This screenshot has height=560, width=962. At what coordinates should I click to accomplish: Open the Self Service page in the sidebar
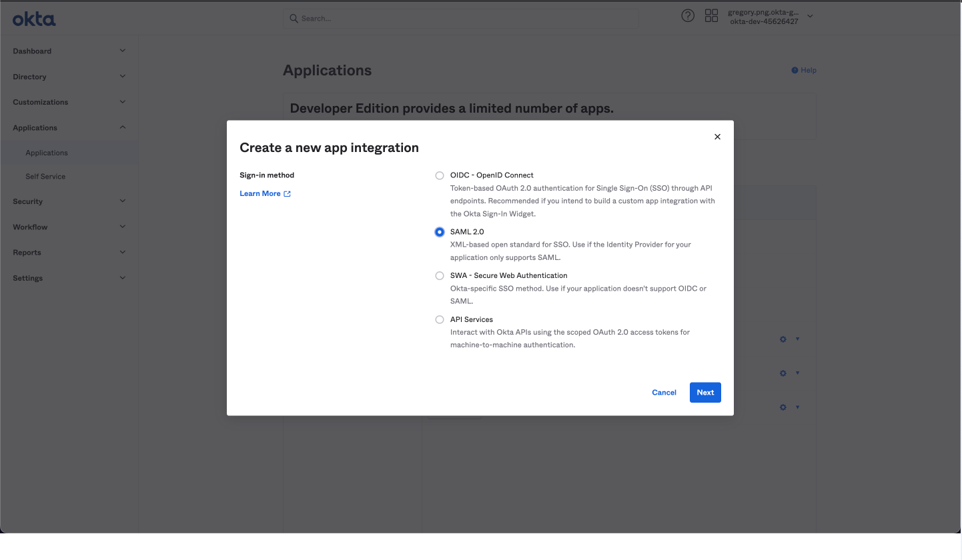tap(45, 176)
